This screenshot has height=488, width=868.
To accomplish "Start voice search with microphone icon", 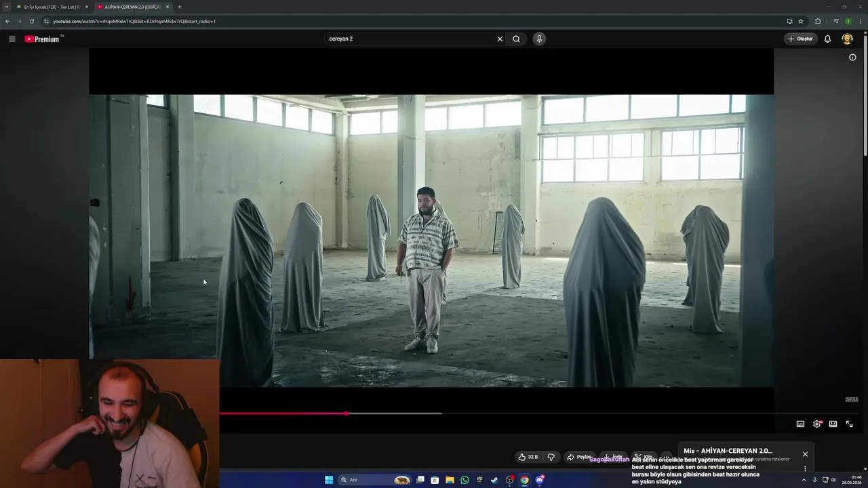I will coord(539,39).
